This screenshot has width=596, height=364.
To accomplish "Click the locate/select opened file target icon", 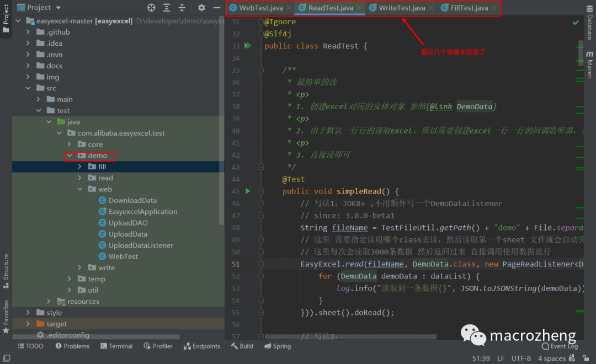I will (151, 8).
